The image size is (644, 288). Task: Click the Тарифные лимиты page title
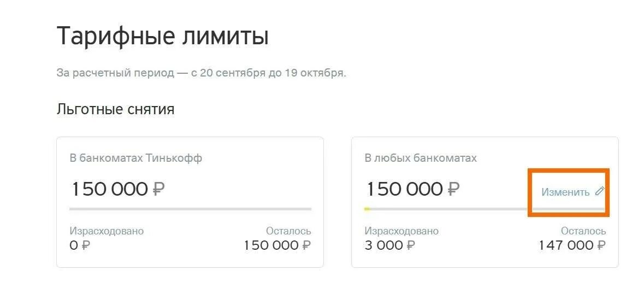coord(162,37)
